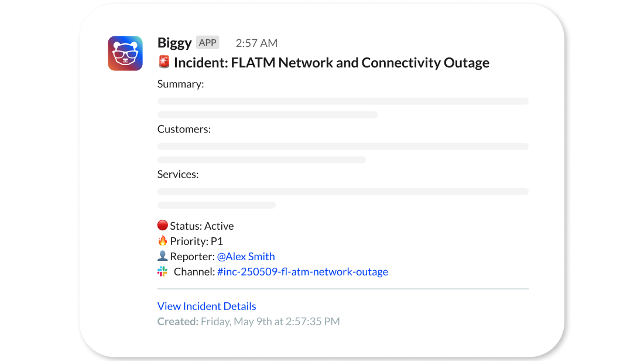Click the Customers section label
Viewport: 644px width, 361px height.
(x=184, y=129)
